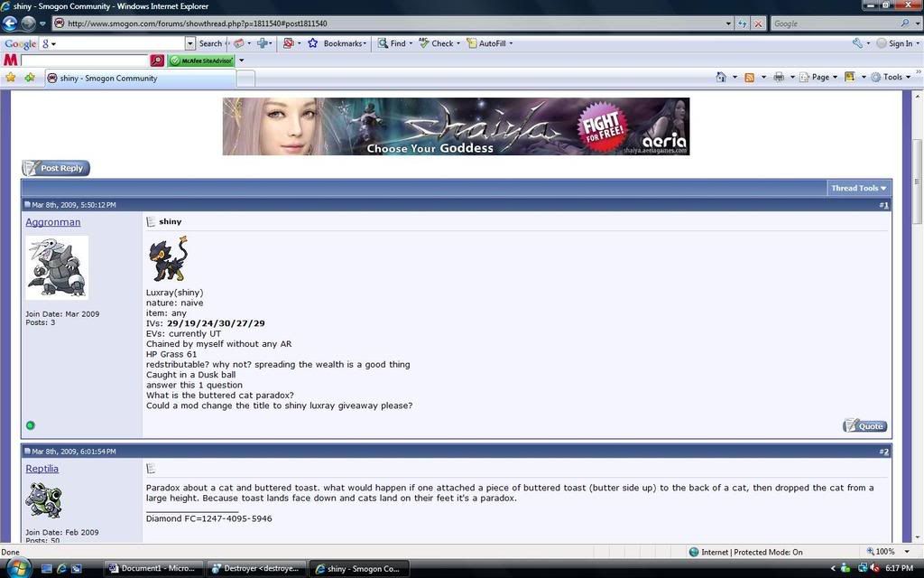This screenshot has height=578, width=924.
Task: Open the Page menu in the command bar
Action: coord(818,78)
